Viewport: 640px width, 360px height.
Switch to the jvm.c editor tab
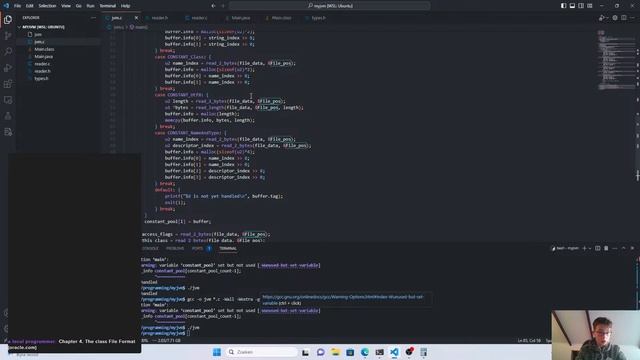pyautogui.click(x=117, y=18)
